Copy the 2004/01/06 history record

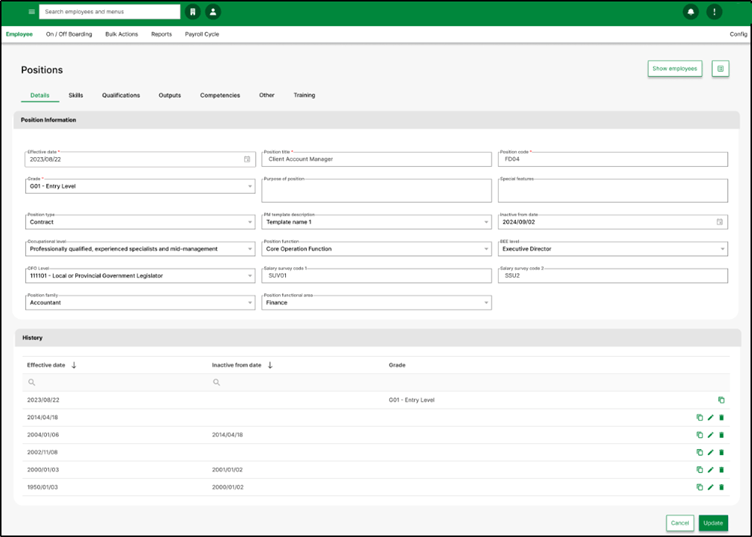point(700,435)
